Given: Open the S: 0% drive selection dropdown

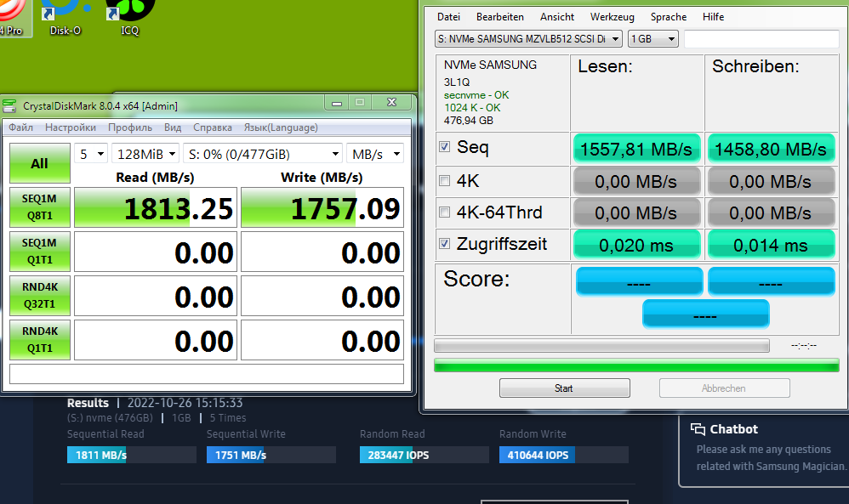Looking at the screenshot, I should [x=263, y=154].
